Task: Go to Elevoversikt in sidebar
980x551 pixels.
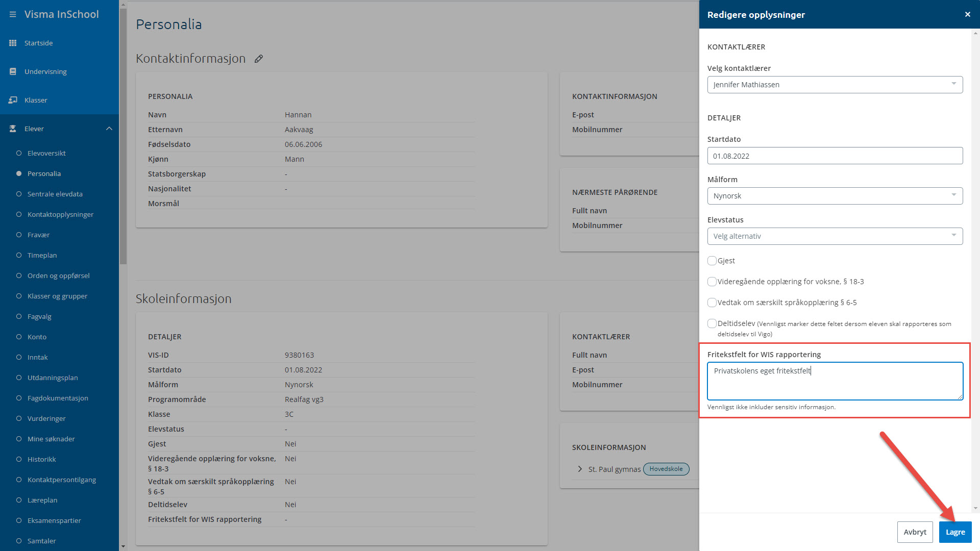Action: point(46,153)
